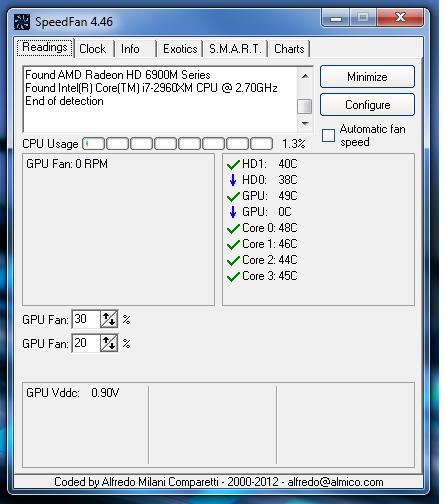Click the GPU Vddc: 0.90V voltage reading

coord(73,393)
